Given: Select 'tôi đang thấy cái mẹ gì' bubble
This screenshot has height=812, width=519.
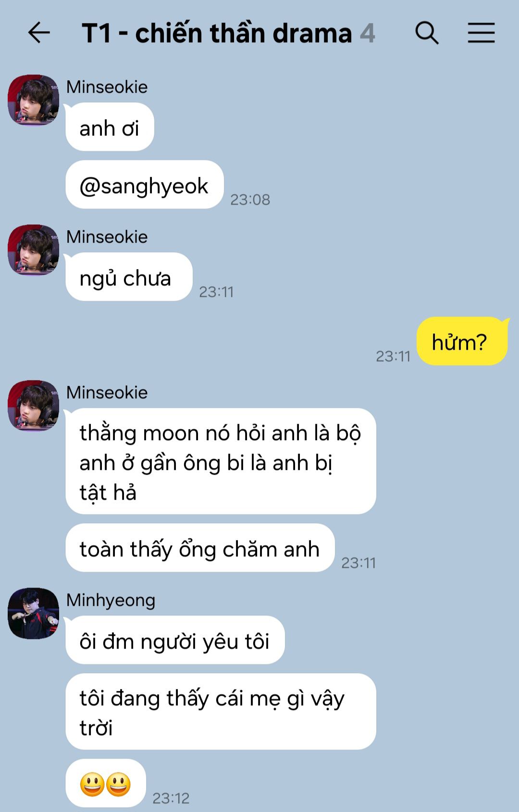Looking at the screenshot, I should point(221,712).
